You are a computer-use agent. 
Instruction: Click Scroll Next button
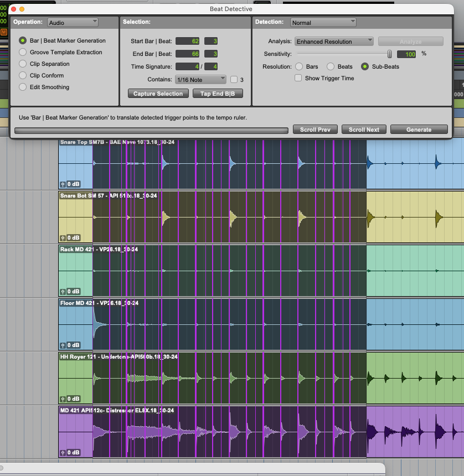click(x=364, y=130)
